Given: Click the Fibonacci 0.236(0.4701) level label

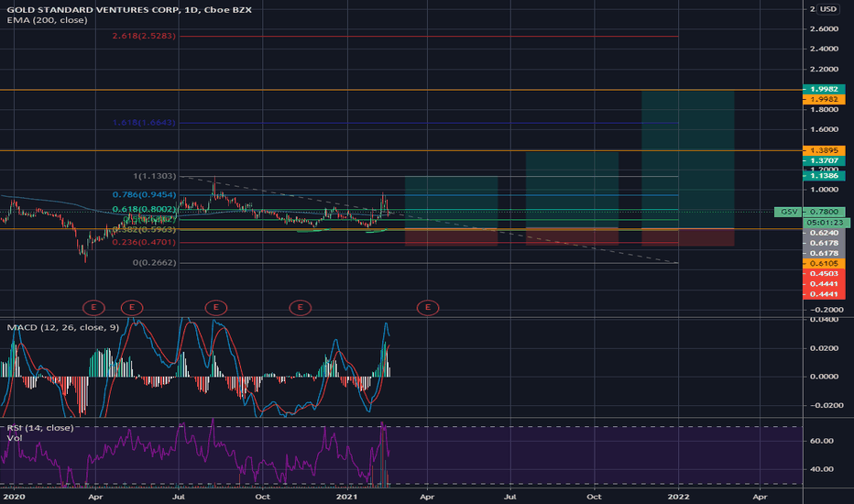Looking at the screenshot, I should 145,243.
